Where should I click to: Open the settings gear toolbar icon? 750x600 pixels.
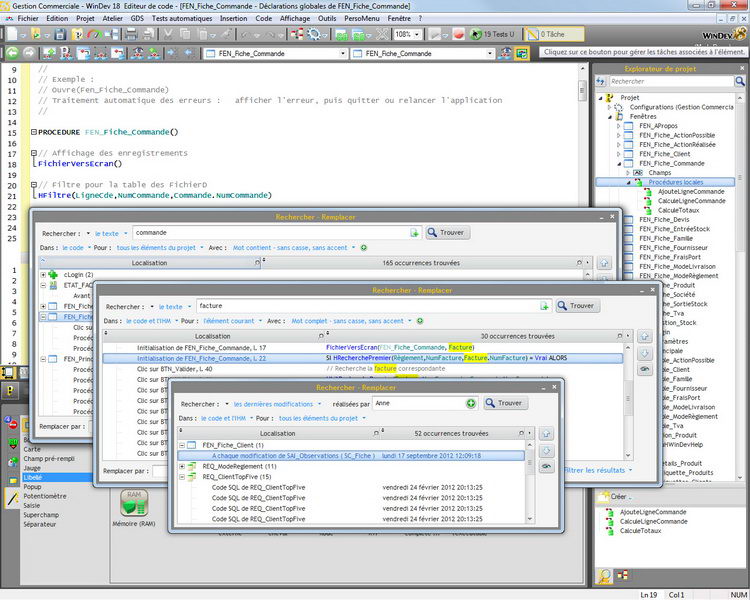[x=314, y=34]
